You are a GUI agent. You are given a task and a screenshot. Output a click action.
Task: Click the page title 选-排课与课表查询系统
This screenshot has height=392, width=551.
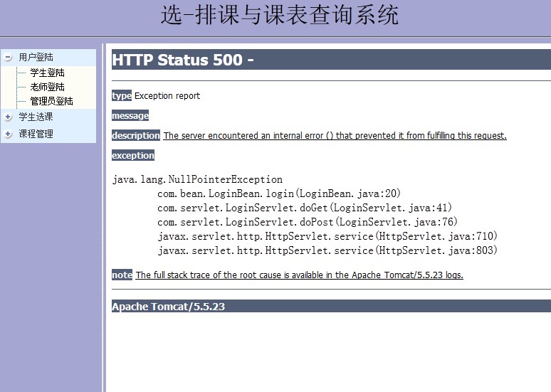(280, 16)
